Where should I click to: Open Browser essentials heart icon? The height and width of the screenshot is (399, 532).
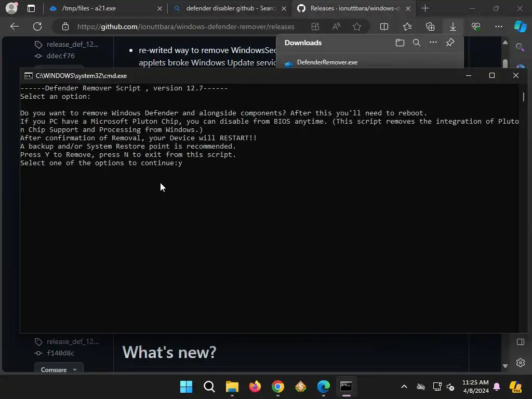pos(476,26)
